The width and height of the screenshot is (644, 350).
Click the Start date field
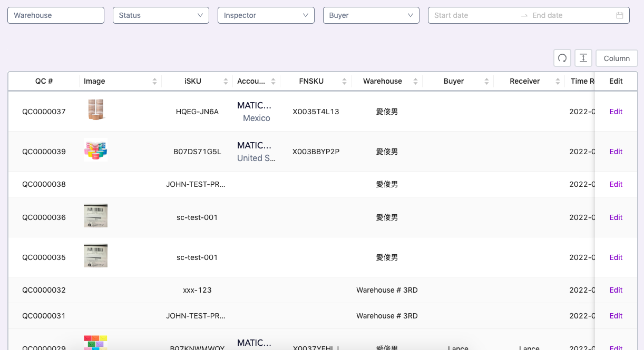[474, 15]
